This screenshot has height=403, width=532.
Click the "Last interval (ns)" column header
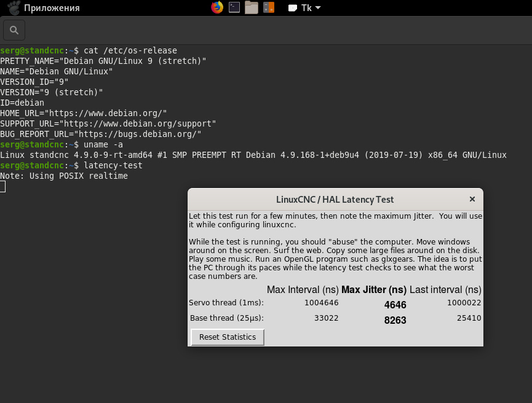point(445,290)
